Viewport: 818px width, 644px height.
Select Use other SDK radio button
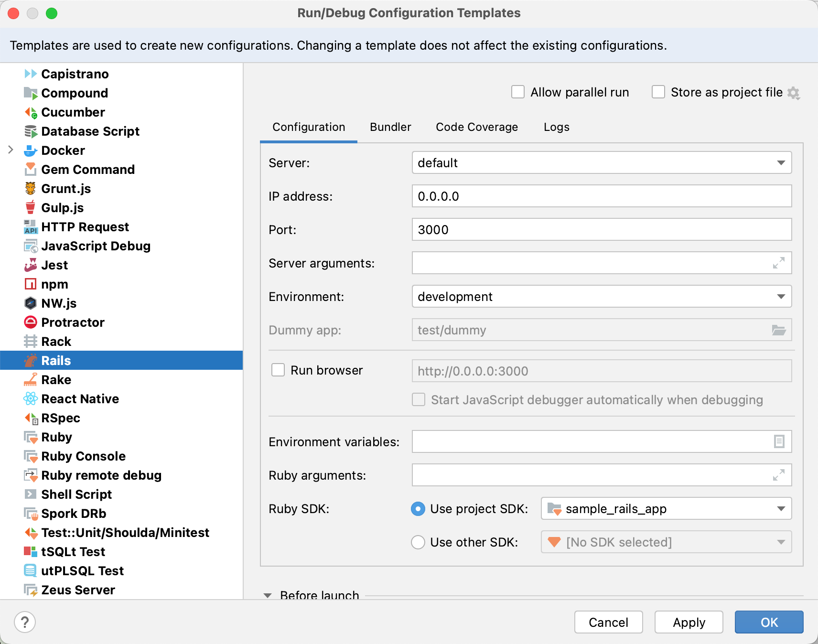pos(418,542)
